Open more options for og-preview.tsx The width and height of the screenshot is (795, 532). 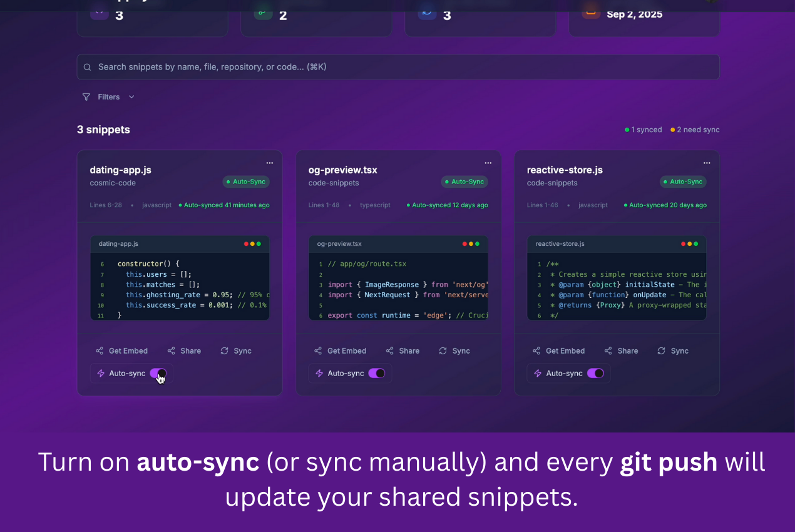click(x=488, y=163)
